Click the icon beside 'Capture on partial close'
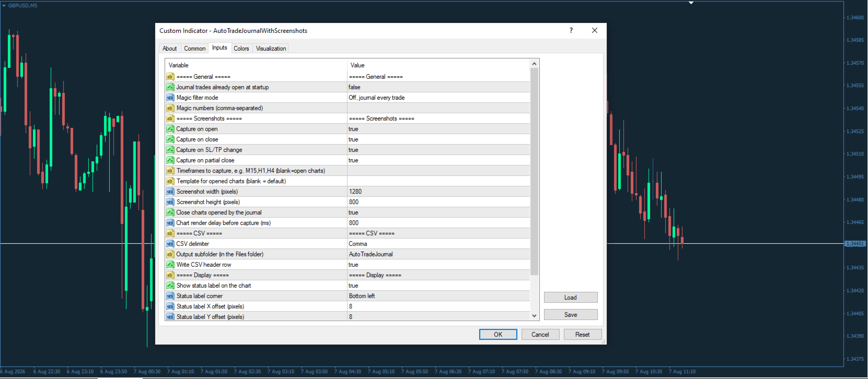 click(170, 160)
